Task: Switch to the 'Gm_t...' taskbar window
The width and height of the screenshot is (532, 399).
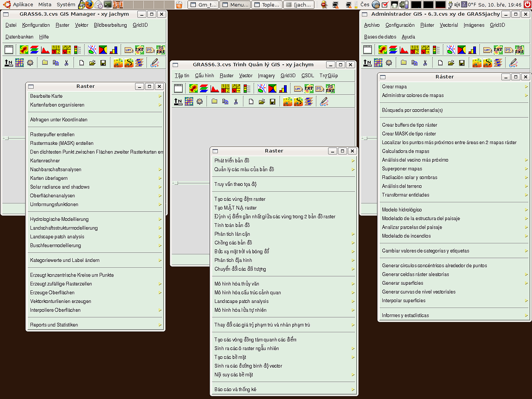Action: pyautogui.click(x=203, y=5)
